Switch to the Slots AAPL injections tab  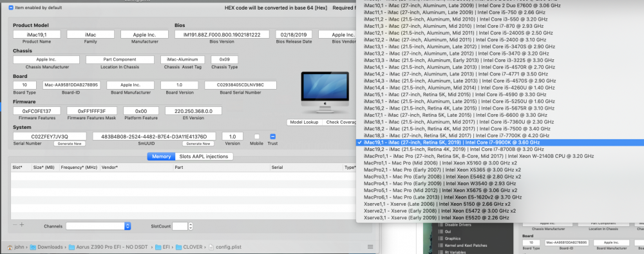[x=204, y=156]
